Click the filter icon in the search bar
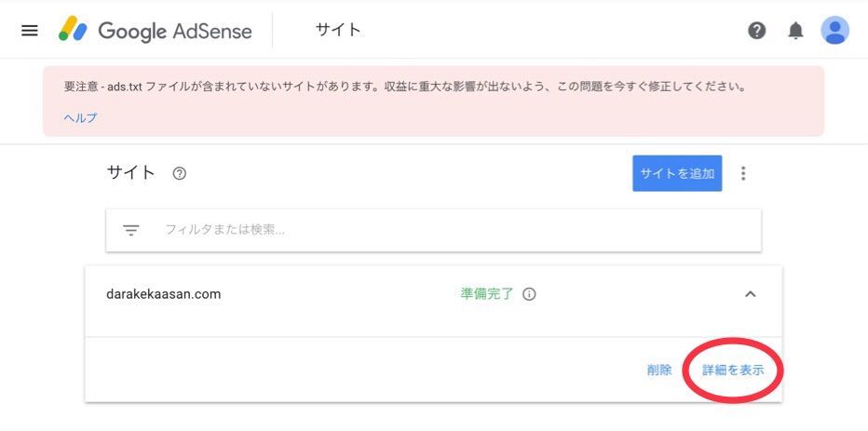This screenshot has width=868, height=431. coord(131,230)
